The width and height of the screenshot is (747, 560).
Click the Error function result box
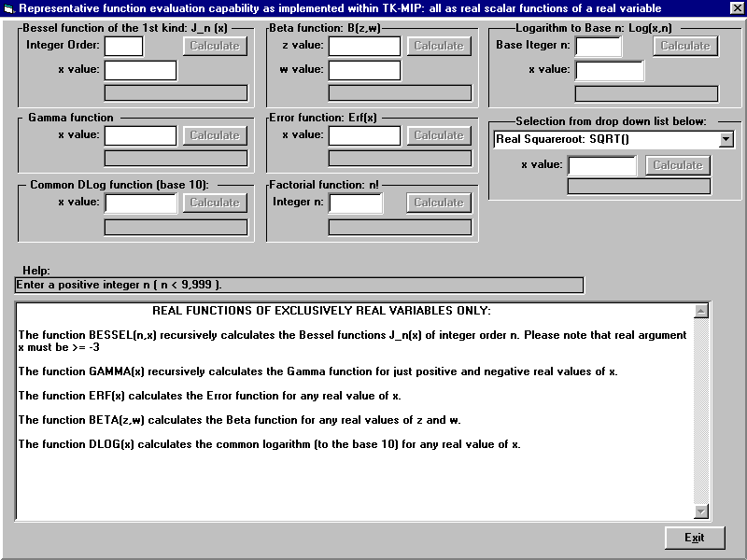(x=400, y=159)
